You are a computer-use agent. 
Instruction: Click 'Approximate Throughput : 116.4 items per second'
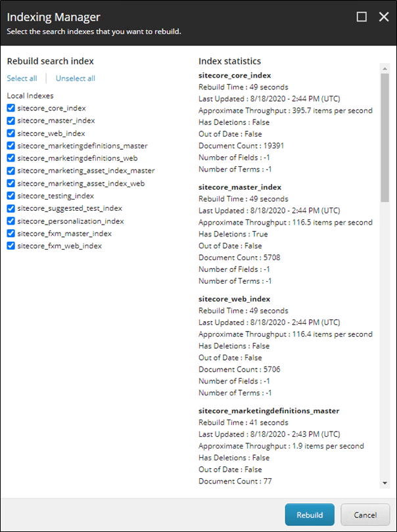point(286,334)
